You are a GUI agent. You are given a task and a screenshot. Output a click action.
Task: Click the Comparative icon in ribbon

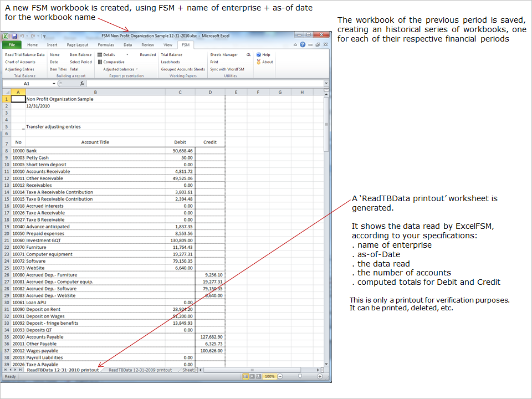coord(100,62)
